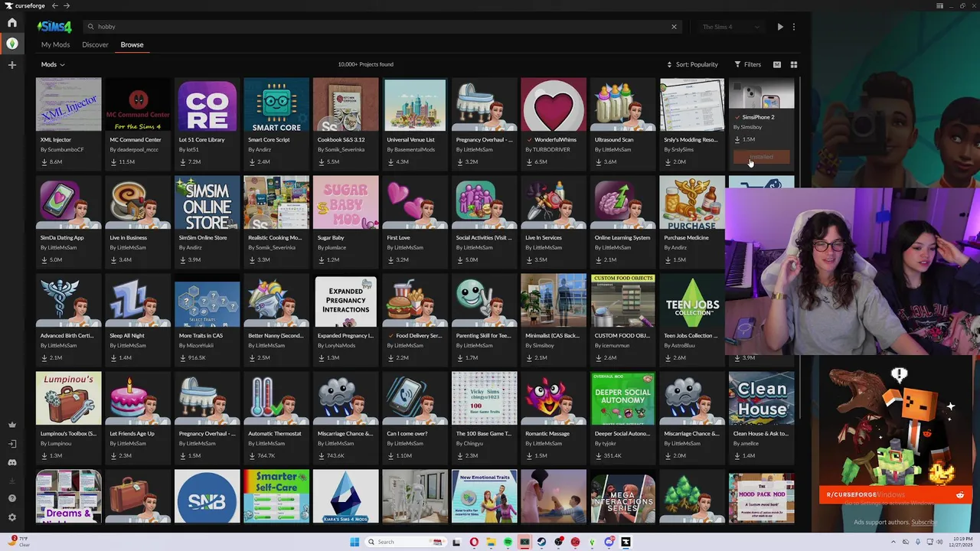Screen dimensions: 980x551
Task: Open The Sims 4 profile dropdown
Action: point(731,27)
